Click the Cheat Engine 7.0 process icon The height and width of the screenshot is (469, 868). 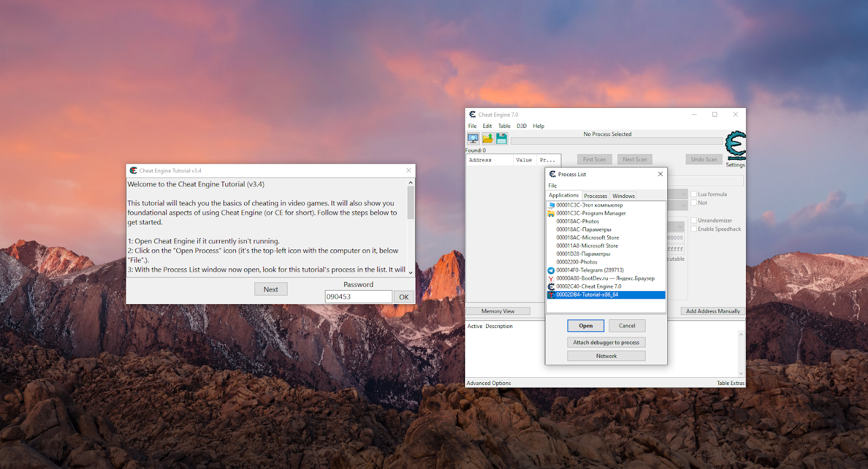(x=551, y=286)
